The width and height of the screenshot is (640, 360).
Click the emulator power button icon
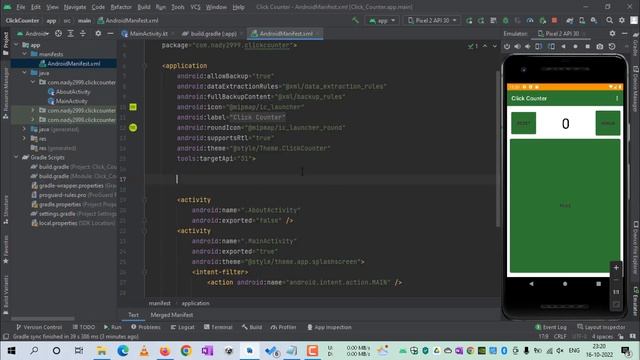tap(507, 47)
